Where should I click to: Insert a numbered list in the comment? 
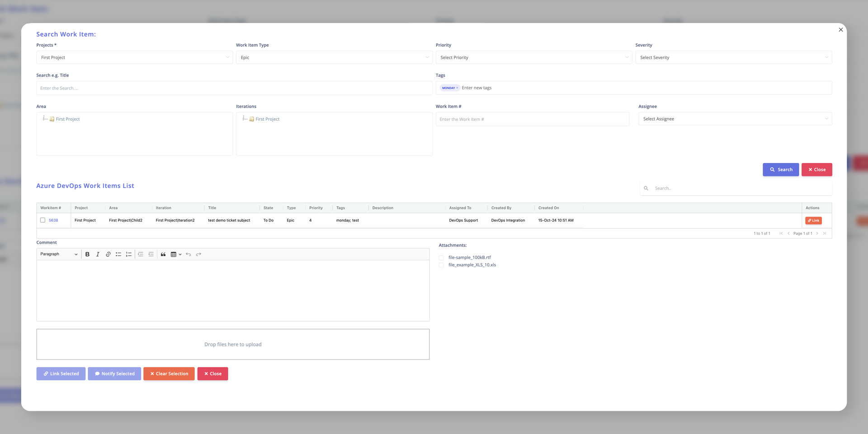(129, 255)
